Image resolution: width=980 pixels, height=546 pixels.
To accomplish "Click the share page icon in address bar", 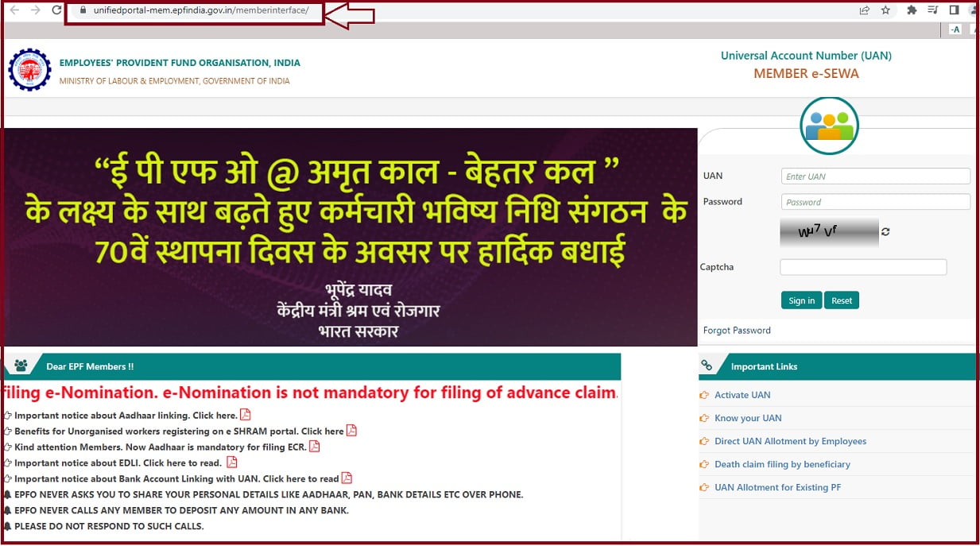I will pyautogui.click(x=864, y=10).
